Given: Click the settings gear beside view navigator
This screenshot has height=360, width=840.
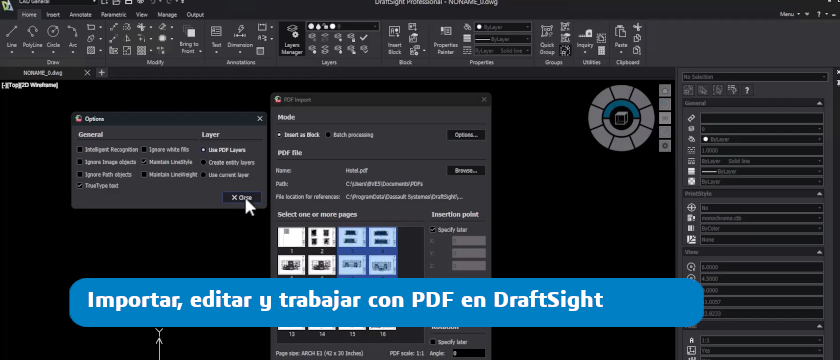Looking at the screenshot, I should 665,145.
